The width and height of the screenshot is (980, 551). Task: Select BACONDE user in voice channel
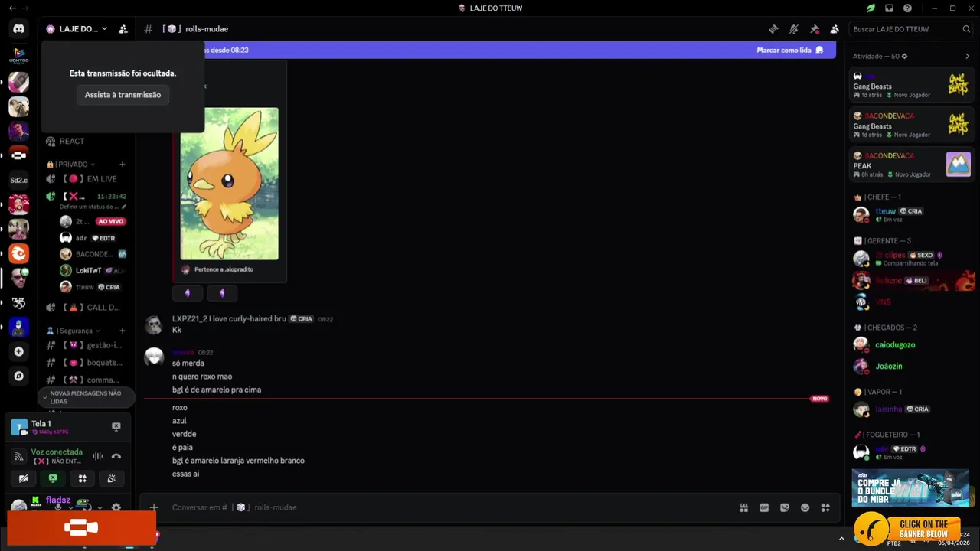coord(93,254)
